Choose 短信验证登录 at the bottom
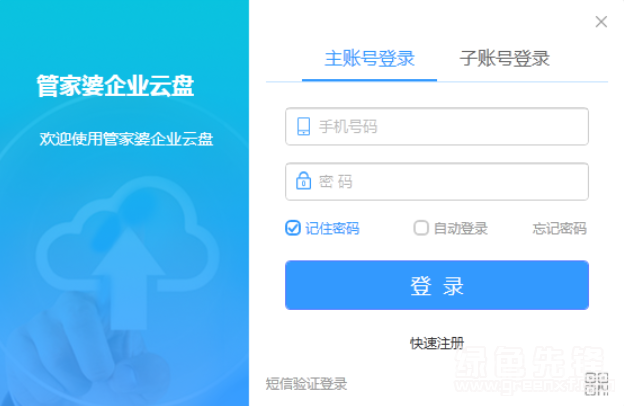This screenshot has height=406, width=624. tap(306, 384)
